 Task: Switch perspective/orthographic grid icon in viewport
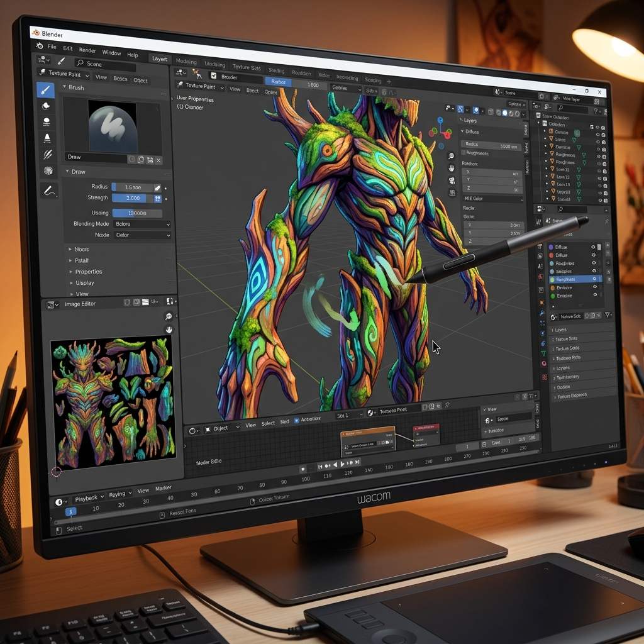click(x=452, y=192)
